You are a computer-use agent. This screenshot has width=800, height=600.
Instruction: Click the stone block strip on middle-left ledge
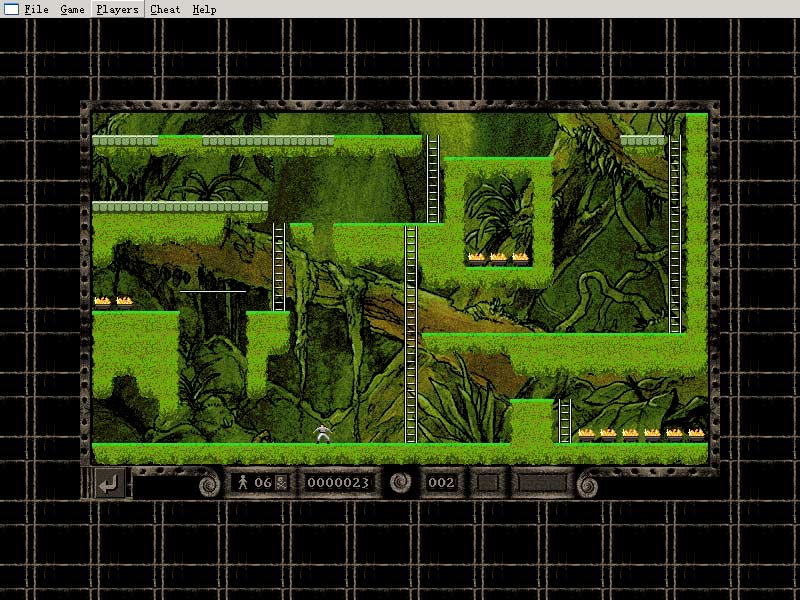coord(180,207)
